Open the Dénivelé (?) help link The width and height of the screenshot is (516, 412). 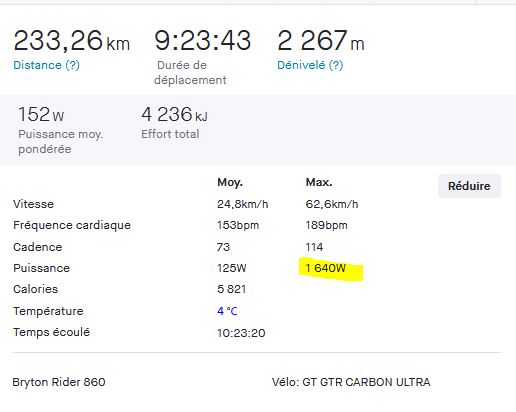[x=310, y=65]
